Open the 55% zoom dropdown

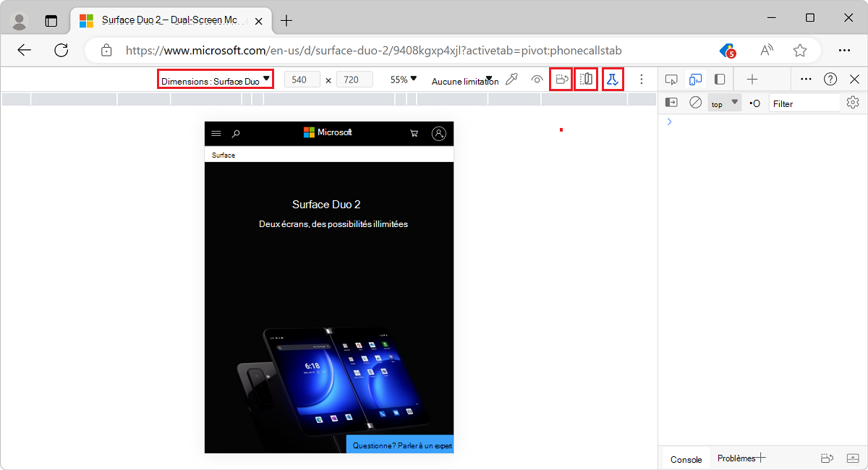pyautogui.click(x=402, y=80)
